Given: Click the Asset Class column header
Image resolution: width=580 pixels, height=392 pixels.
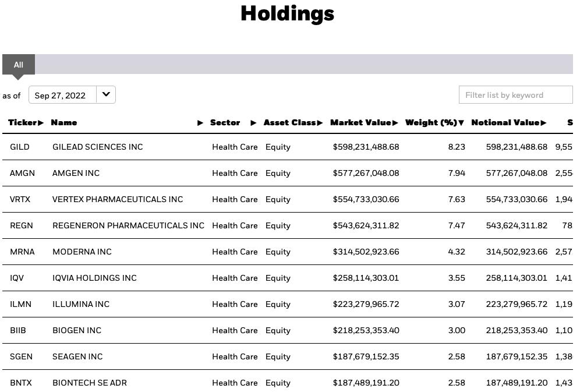Looking at the screenshot, I should pyautogui.click(x=290, y=122).
